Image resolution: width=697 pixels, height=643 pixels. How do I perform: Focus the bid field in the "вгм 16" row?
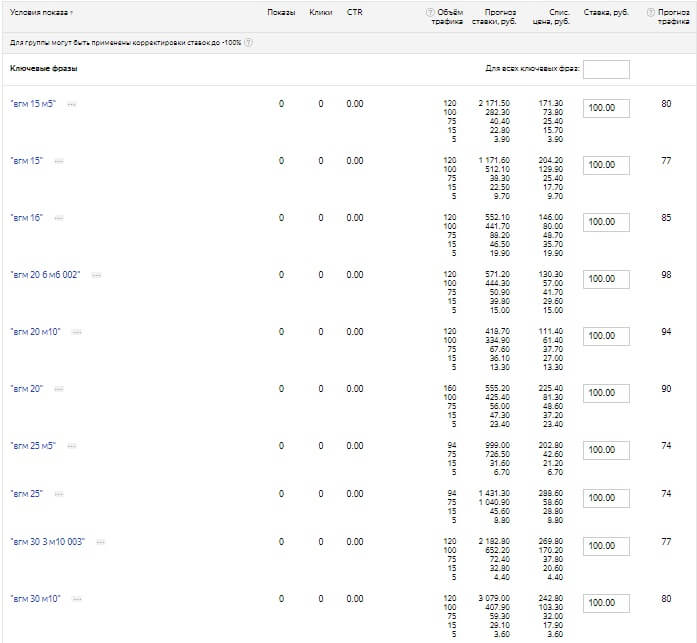point(606,222)
